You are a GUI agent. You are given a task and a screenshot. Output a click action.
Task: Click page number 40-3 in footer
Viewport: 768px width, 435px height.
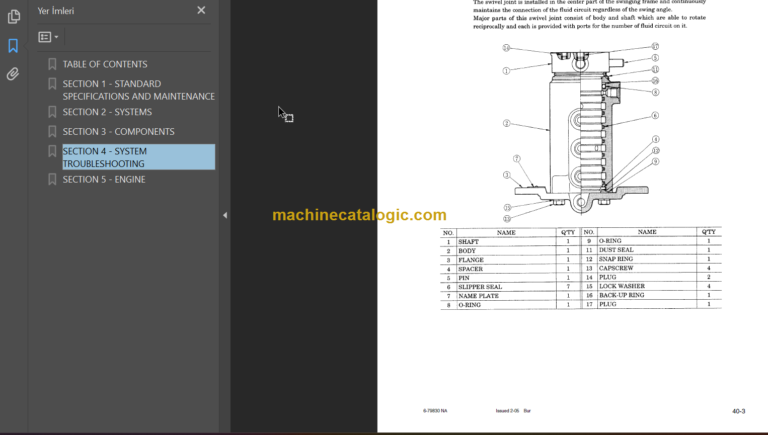pos(739,411)
